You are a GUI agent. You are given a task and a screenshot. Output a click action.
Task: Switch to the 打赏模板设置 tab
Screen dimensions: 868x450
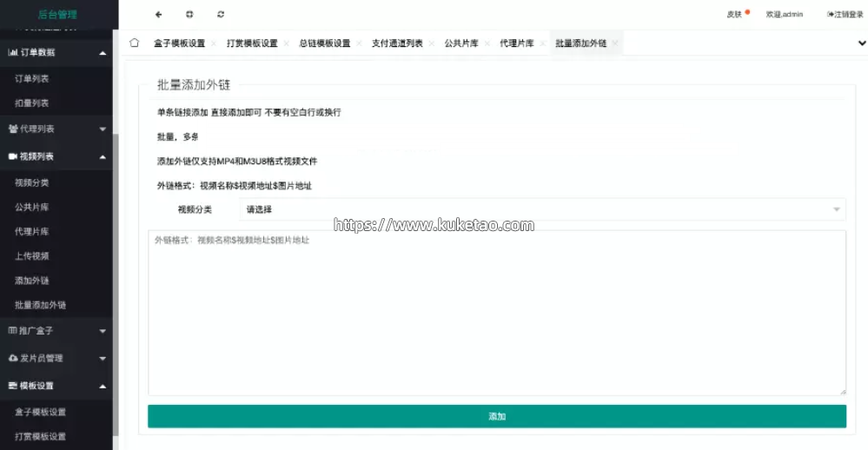[252, 43]
